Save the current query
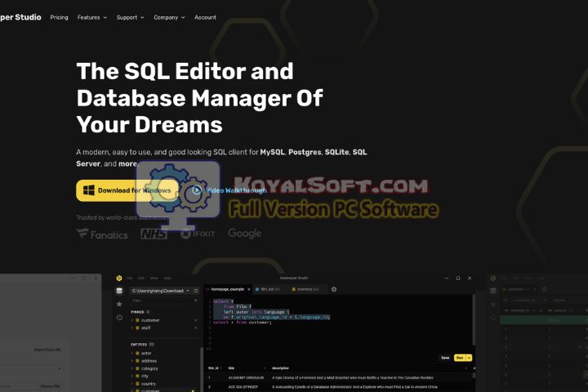588x392 pixels. pyautogui.click(x=445, y=358)
